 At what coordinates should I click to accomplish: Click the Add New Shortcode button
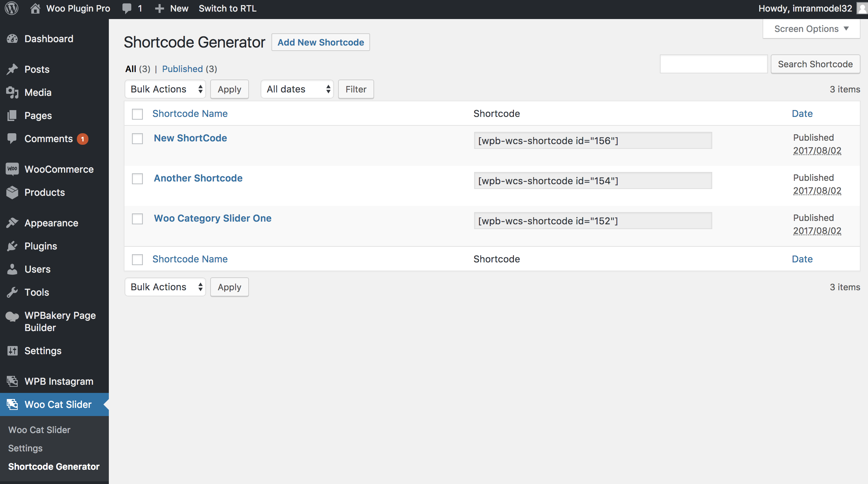(321, 42)
